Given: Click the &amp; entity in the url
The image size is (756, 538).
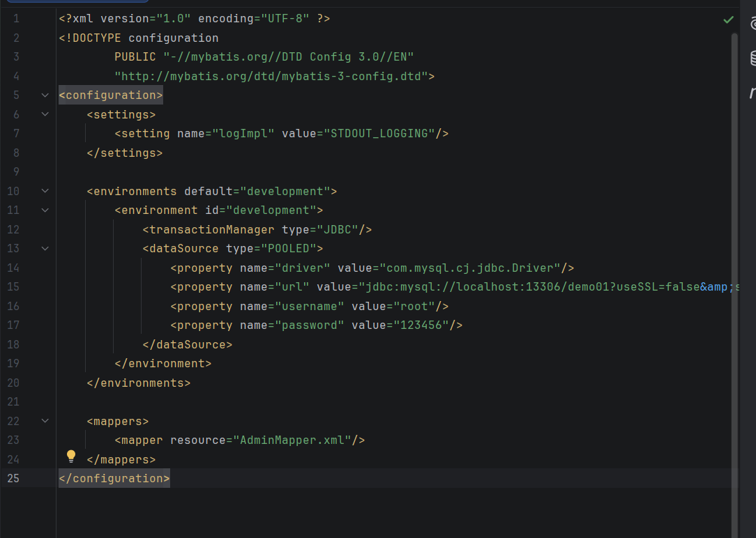Looking at the screenshot, I should coord(716,287).
